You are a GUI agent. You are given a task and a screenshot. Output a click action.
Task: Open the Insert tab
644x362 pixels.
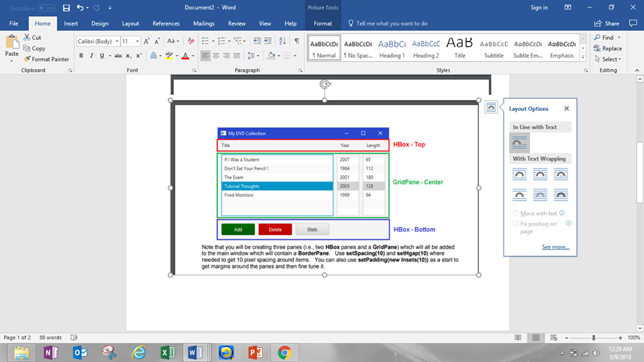click(x=70, y=24)
